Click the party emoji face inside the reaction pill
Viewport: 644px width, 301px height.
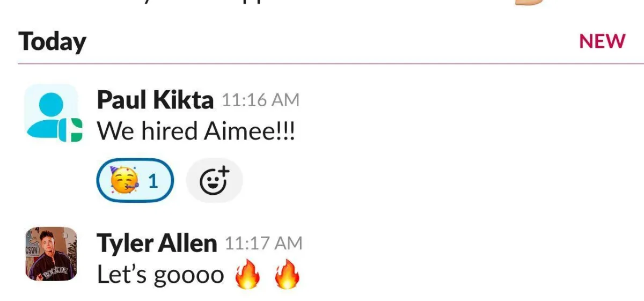pos(125,180)
